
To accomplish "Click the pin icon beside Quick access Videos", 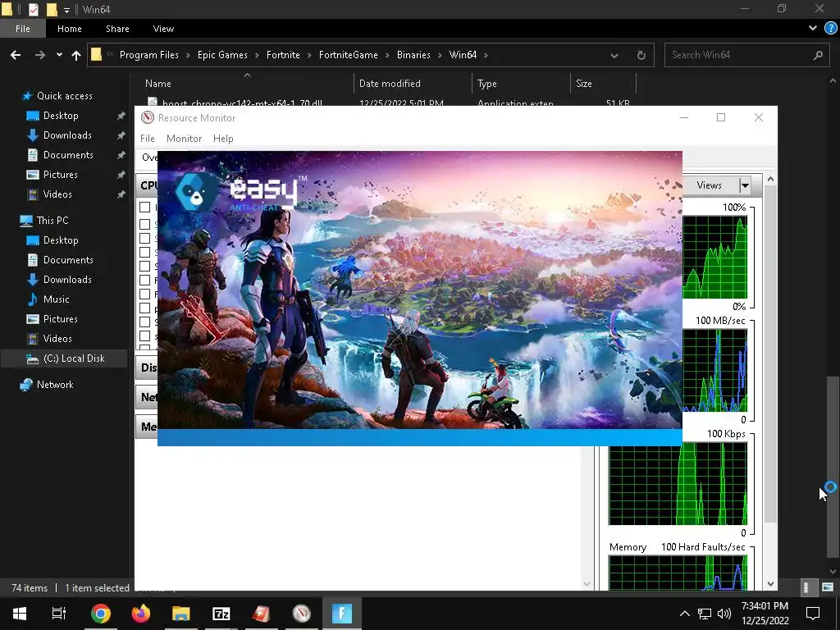I will tap(121, 194).
